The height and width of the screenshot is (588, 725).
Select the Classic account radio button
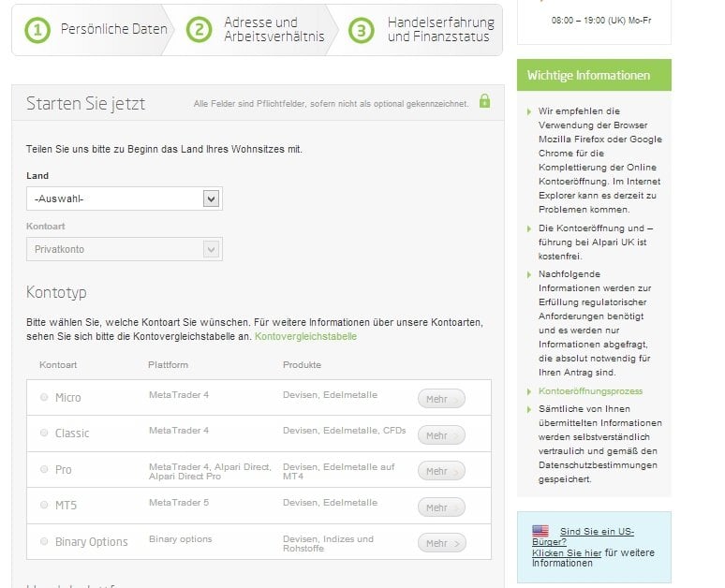pyautogui.click(x=44, y=433)
